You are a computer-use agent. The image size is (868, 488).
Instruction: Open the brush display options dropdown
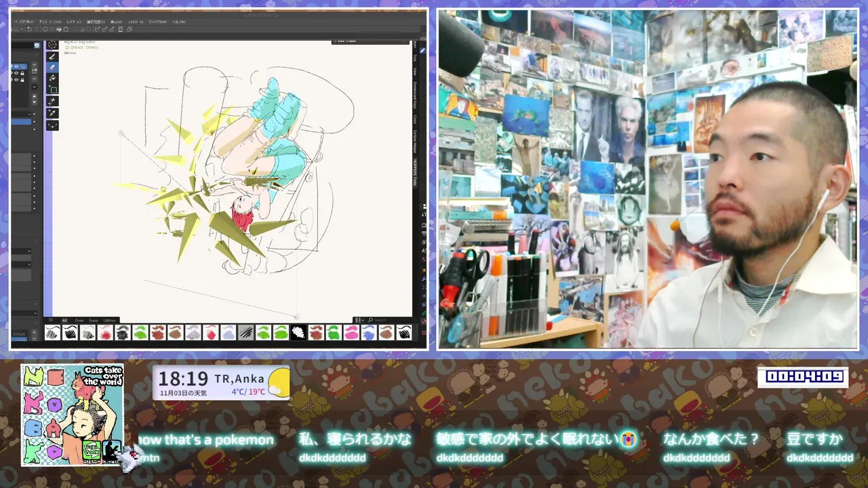pyautogui.click(x=359, y=320)
